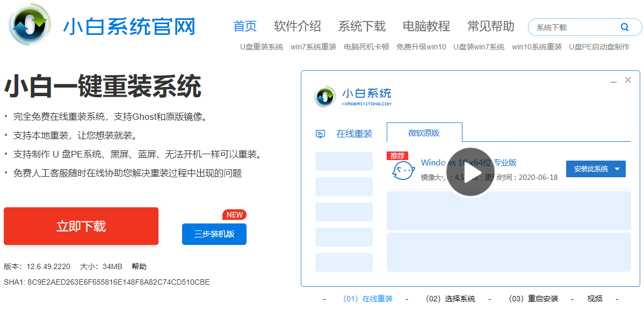Open the 免费升级win10 link
This screenshot has height=311, width=644.
421,47
